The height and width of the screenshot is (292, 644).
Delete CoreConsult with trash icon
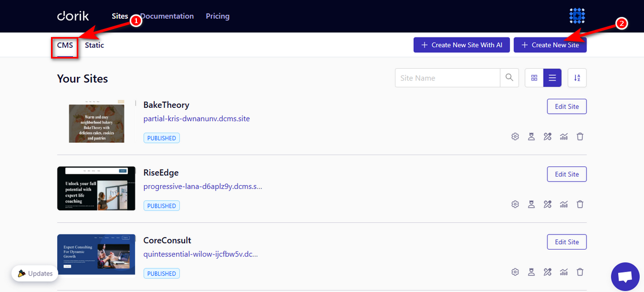pyautogui.click(x=580, y=272)
